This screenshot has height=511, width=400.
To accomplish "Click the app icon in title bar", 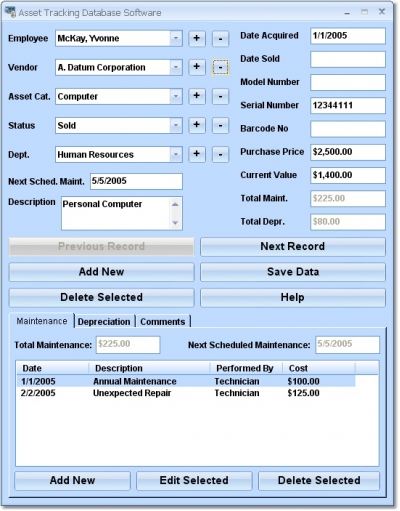I will click(x=10, y=12).
